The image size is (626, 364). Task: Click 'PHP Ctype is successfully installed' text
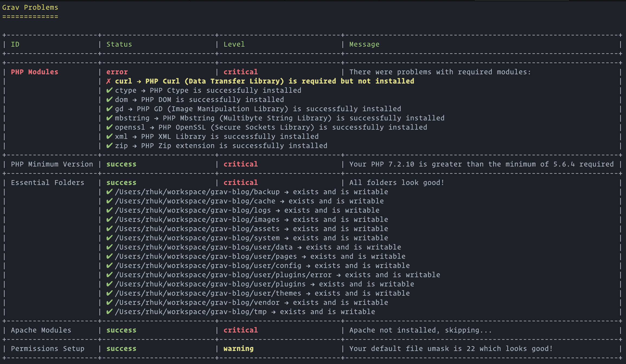click(x=225, y=90)
